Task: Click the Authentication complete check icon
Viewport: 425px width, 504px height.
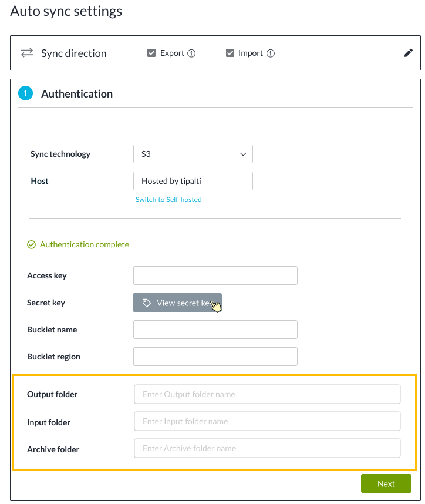Action: point(31,245)
